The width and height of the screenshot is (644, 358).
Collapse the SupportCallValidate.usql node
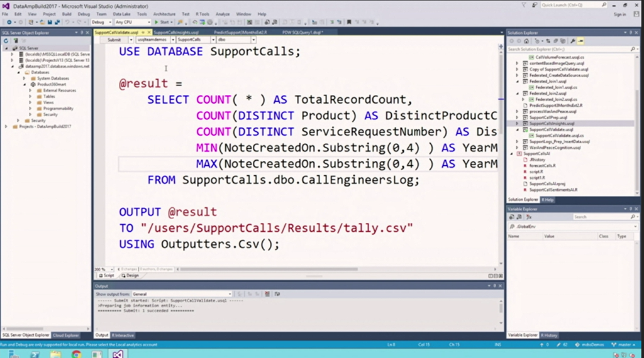(x=518, y=129)
